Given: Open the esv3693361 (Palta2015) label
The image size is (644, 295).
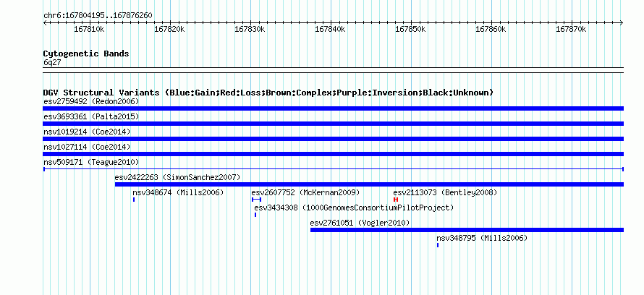Looking at the screenshot, I should (x=91, y=116).
